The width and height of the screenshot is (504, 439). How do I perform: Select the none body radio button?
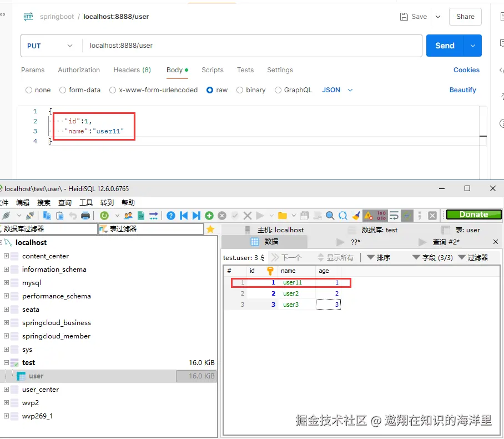(x=29, y=90)
